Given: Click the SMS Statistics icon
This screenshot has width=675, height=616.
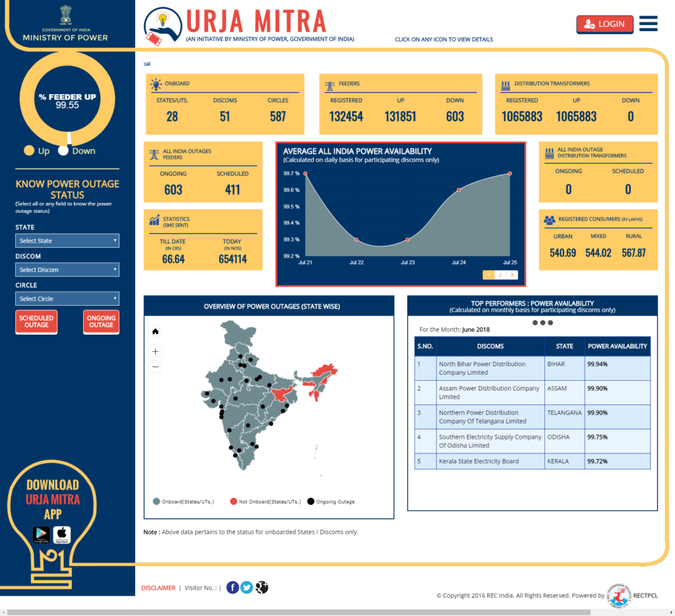Looking at the screenshot, I should click(x=155, y=219).
